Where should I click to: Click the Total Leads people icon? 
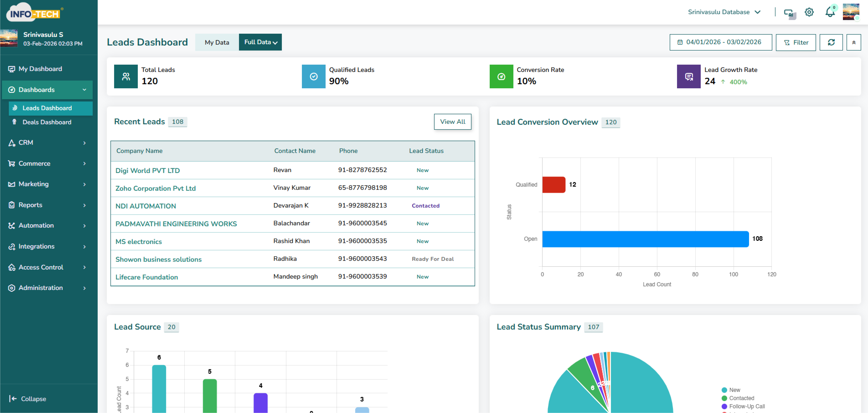[x=126, y=76]
